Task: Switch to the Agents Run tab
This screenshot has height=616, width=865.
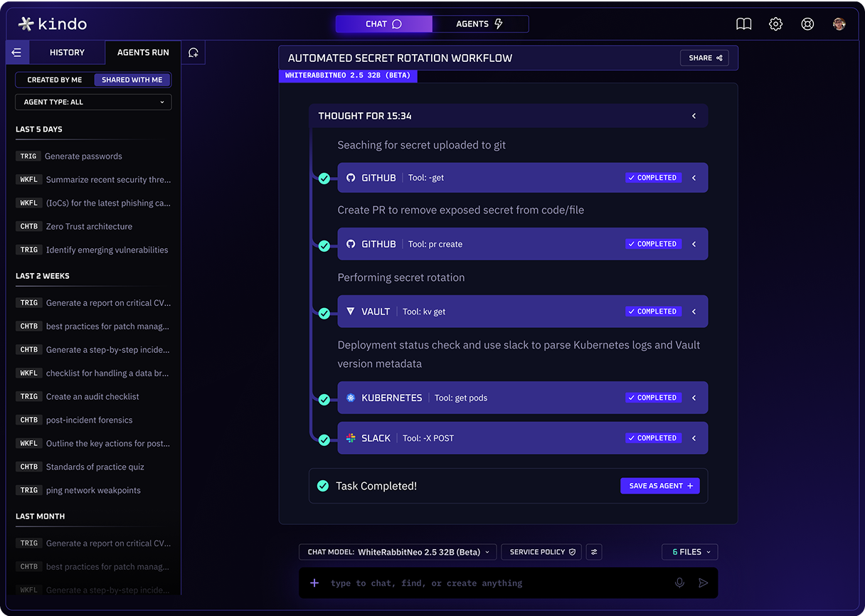Action: (143, 53)
